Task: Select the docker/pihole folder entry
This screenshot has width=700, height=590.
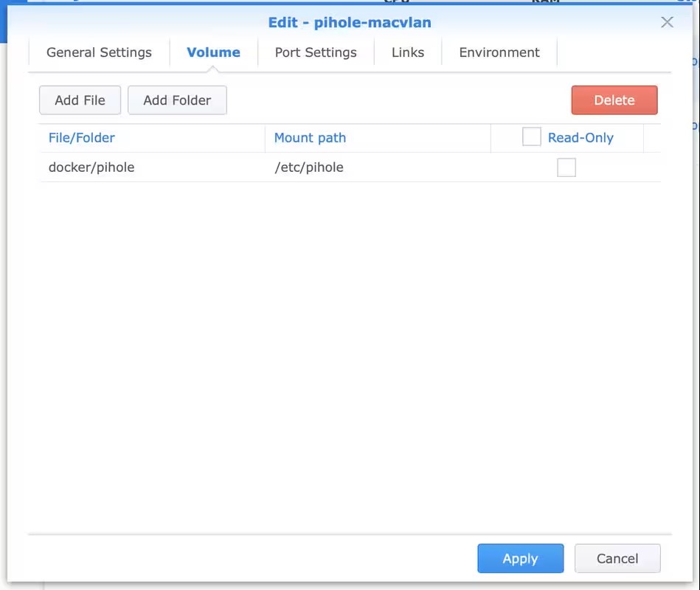Action: (91, 167)
